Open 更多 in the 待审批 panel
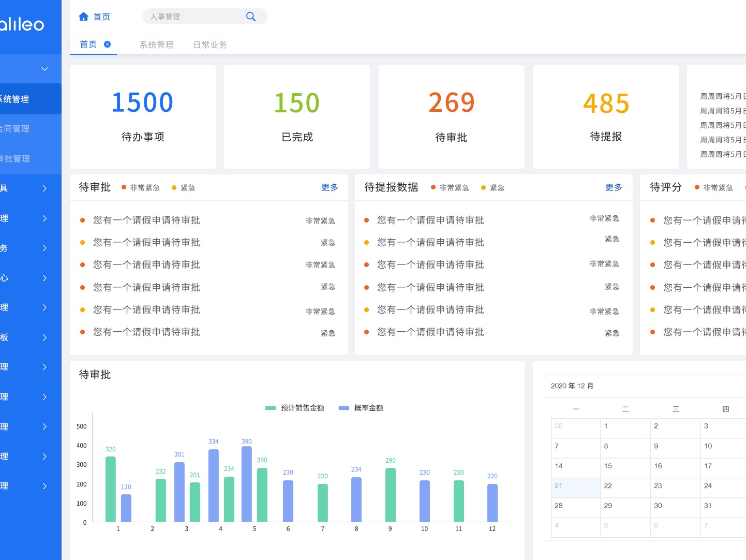Image resolution: width=746 pixels, height=560 pixels. (x=330, y=187)
